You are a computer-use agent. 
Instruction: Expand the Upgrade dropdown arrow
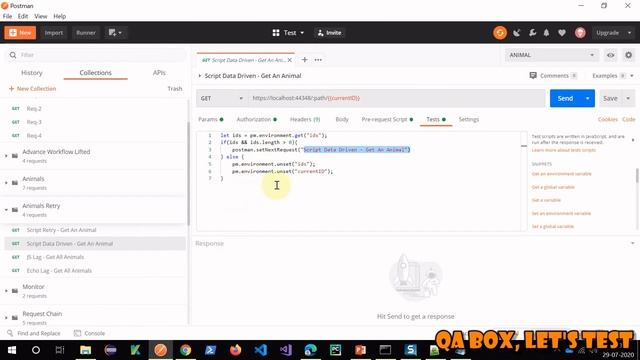(629, 33)
